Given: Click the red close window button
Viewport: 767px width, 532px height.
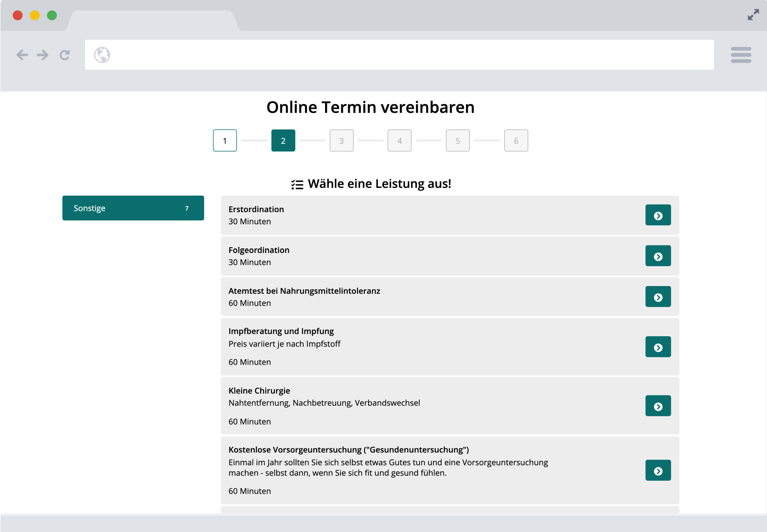Looking at the screenshot, I should coord(18,15).
